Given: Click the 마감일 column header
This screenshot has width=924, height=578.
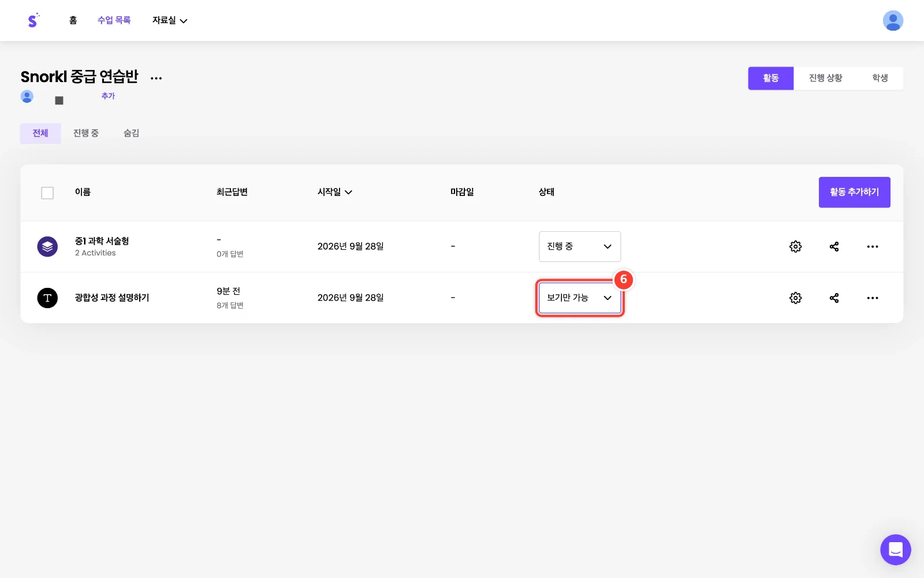Looking at the screenshot, I should pyautogui.click(x=462, y=192).
